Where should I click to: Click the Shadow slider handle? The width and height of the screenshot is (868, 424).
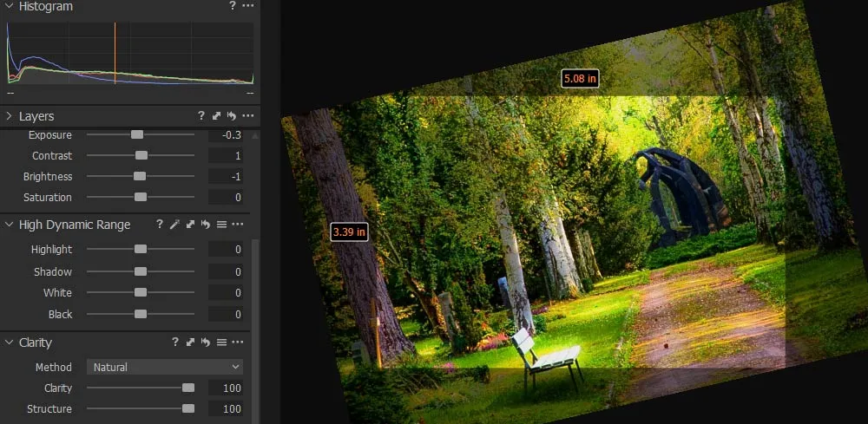(x=141, y=271)
